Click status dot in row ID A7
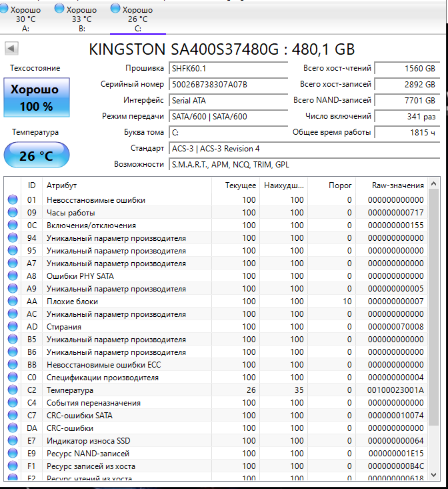 pyautogui.click(x=13, y=263)
